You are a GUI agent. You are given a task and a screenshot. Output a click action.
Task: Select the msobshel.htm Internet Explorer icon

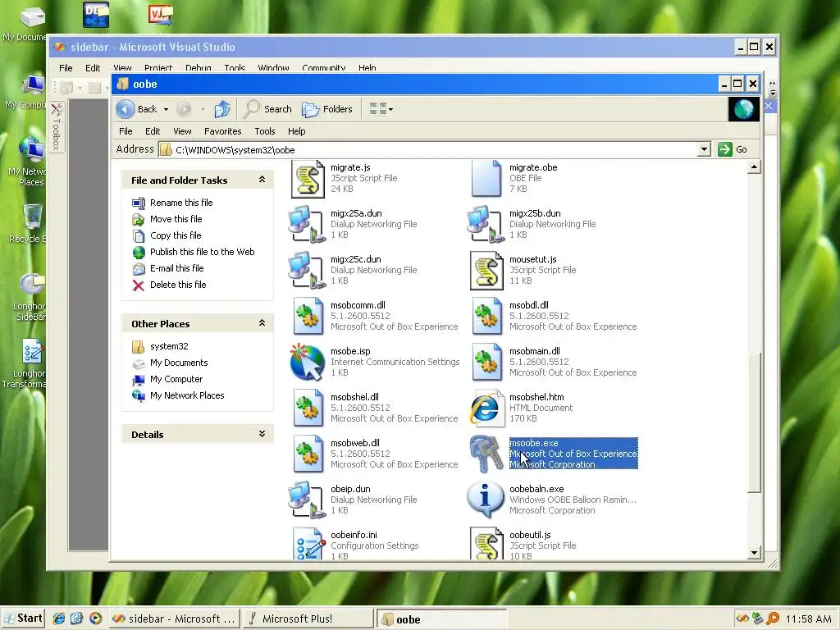click(486, 409)
